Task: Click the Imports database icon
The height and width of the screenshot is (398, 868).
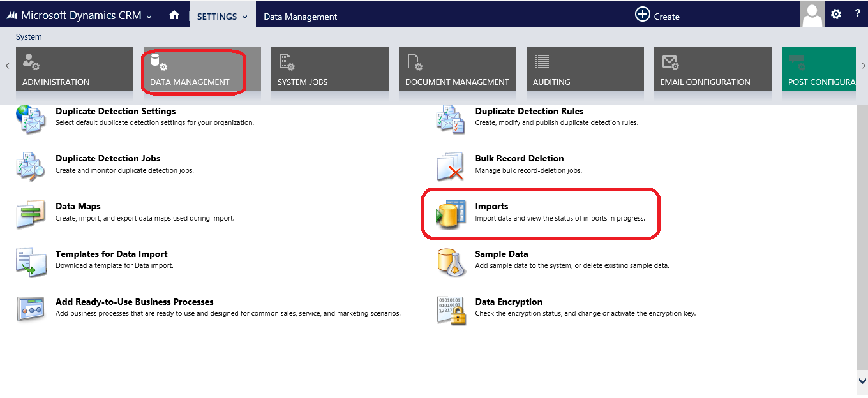Action: point(451,214)
